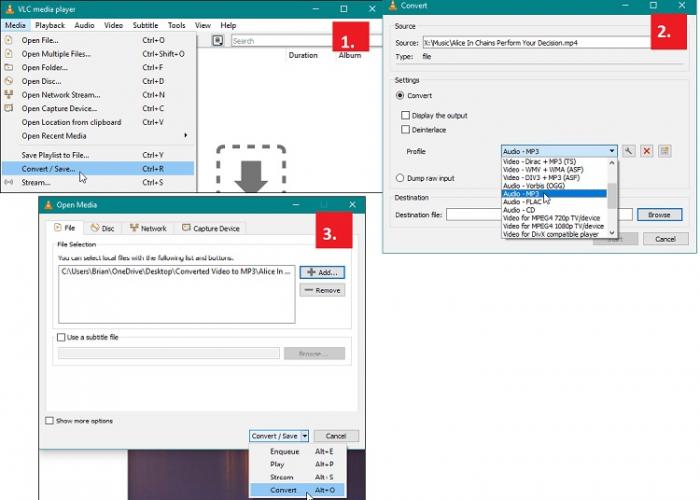Viewport: 700px width, 500px height.
Task: Click VLC cone icon in Open Media title bar
Action: point(48,205)
